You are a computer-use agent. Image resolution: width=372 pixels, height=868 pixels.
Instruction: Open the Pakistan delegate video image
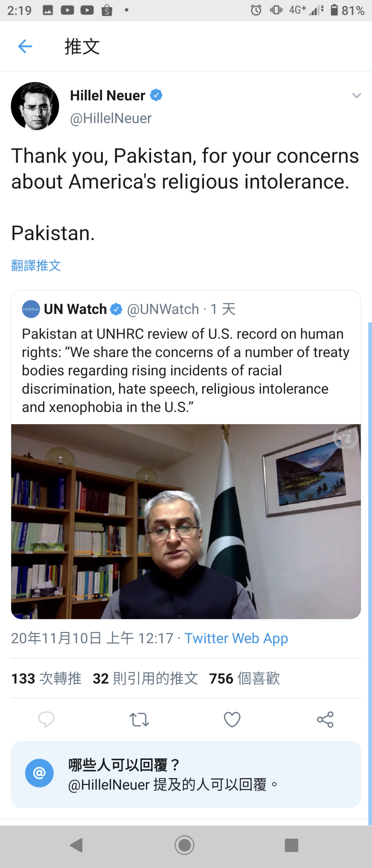click(x=186, y=521)
